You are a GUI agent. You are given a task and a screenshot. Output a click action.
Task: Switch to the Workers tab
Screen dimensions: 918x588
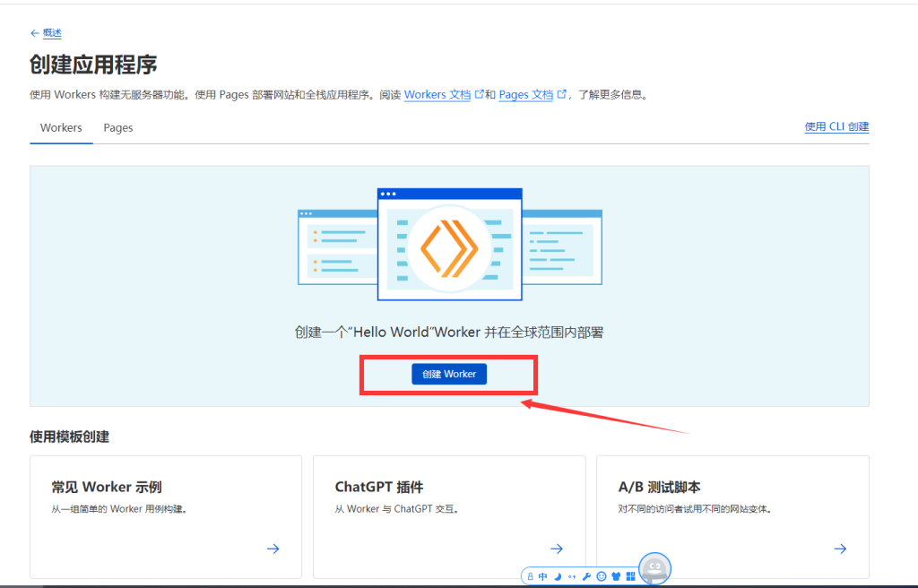point(60,127)
